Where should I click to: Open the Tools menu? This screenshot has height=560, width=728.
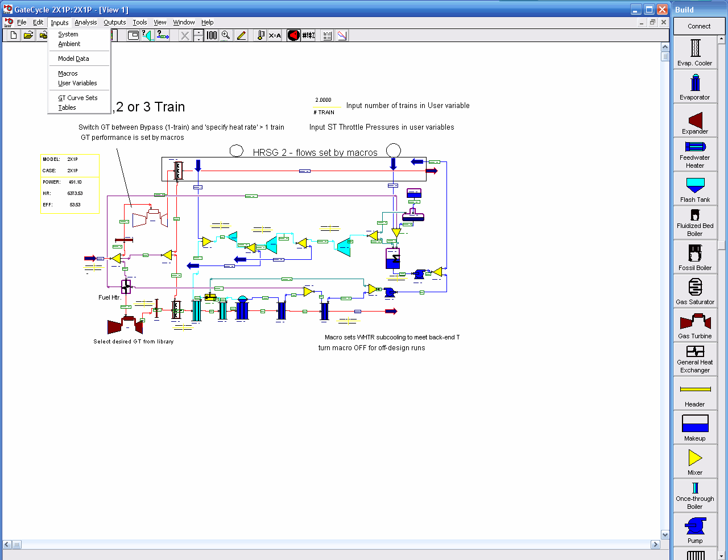(140, 23)
